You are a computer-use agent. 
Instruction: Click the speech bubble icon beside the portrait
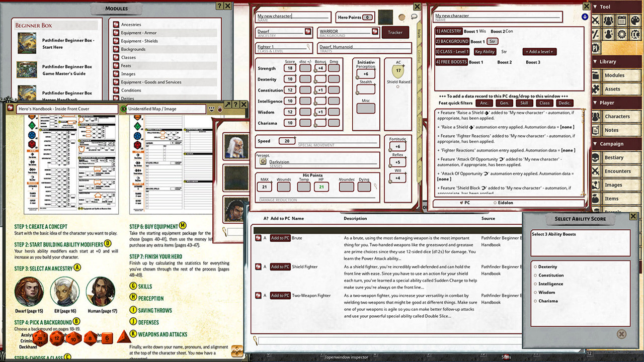click(414, 17)
